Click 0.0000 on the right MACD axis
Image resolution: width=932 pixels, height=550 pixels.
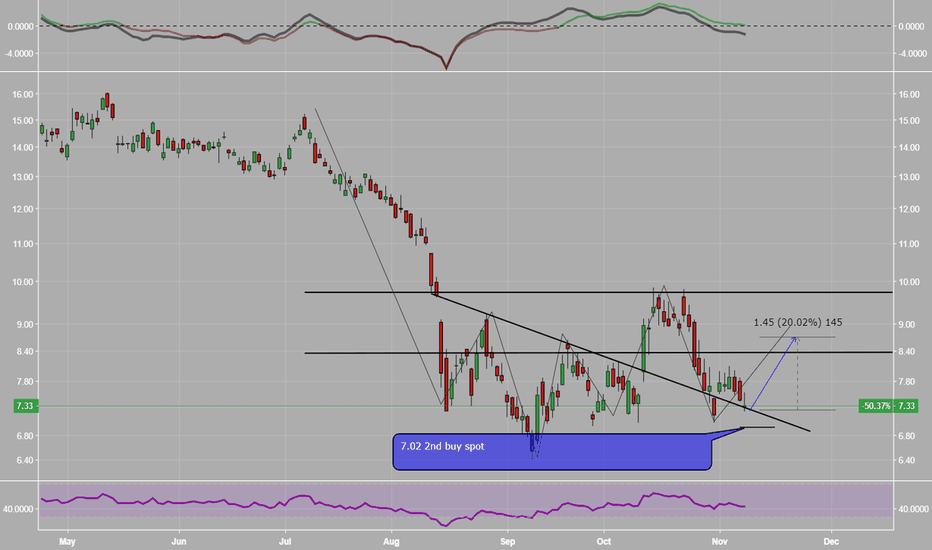pos(911,26)
